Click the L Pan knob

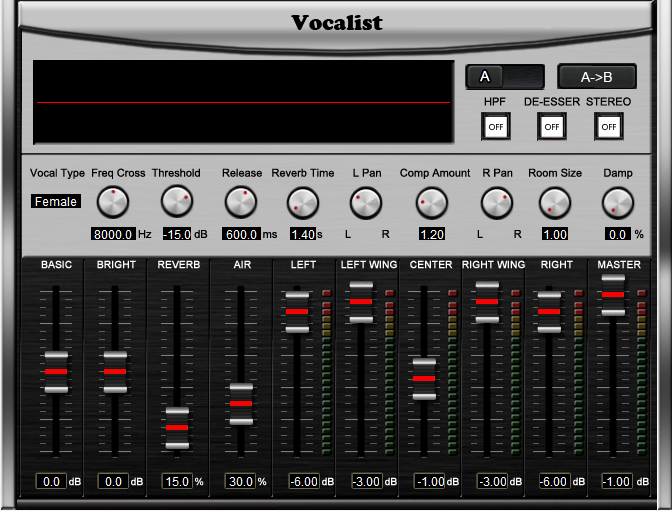pyautogui.click(x=366, y=203)
